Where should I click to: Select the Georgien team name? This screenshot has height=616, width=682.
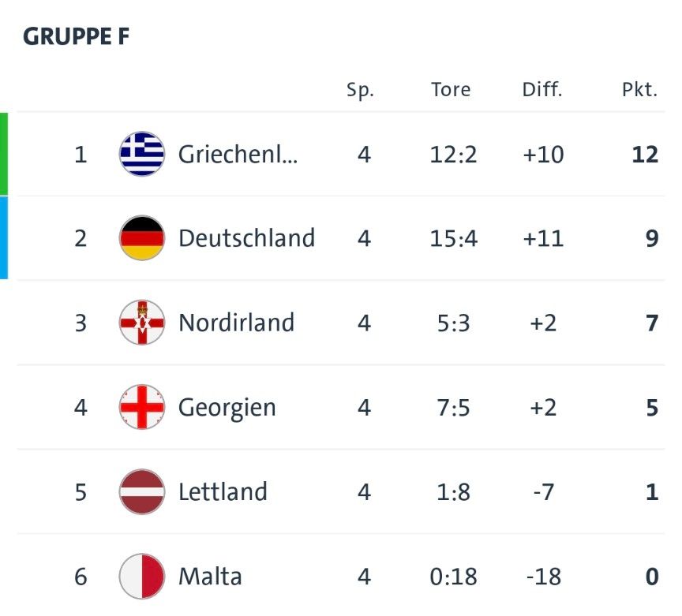(227, 407)
